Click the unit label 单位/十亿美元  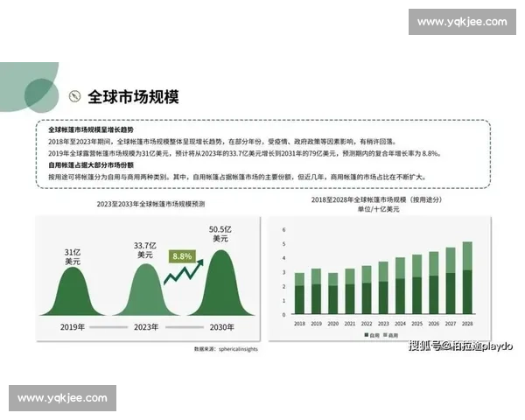tap(378, 209)
